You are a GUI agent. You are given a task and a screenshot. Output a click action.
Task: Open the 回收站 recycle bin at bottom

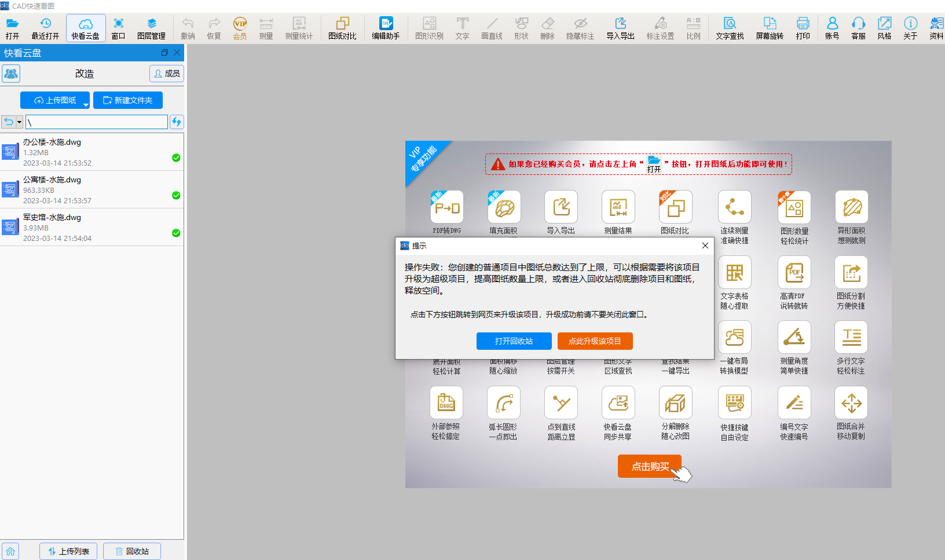[132, 551]
